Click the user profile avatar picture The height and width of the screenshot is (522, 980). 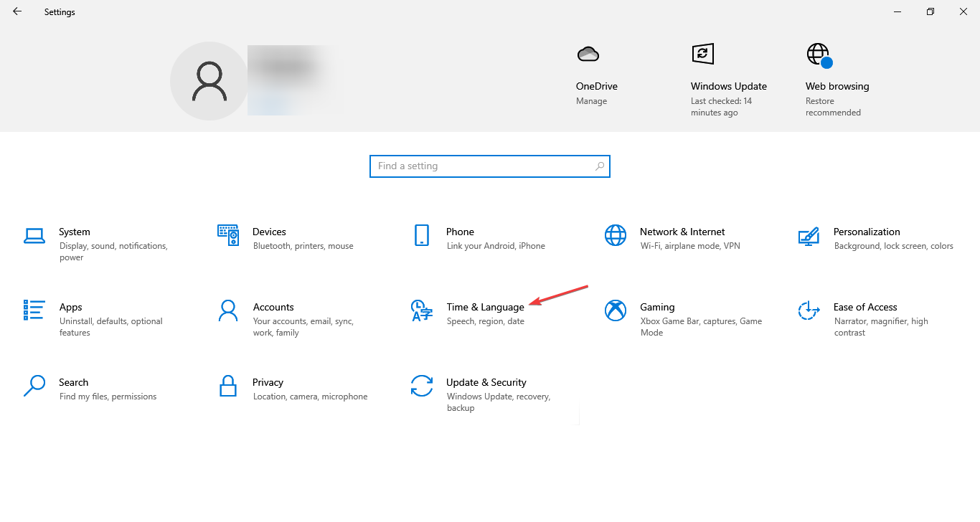(209, 81)
